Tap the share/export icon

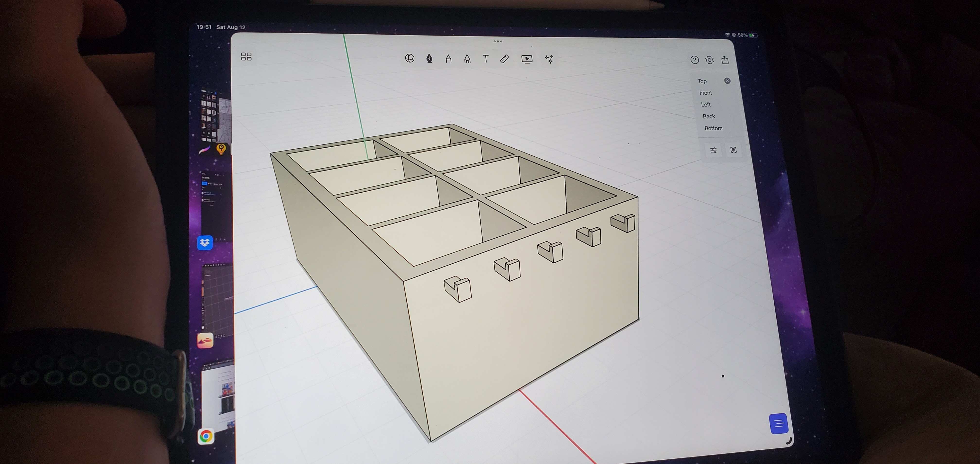click(x=725, y=60)
